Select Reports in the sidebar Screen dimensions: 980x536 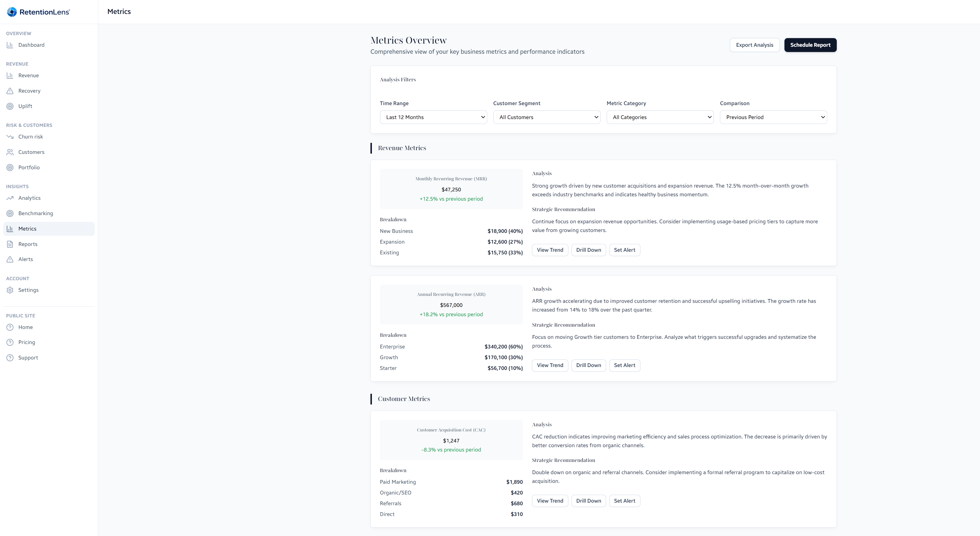(x=49, y=244)
